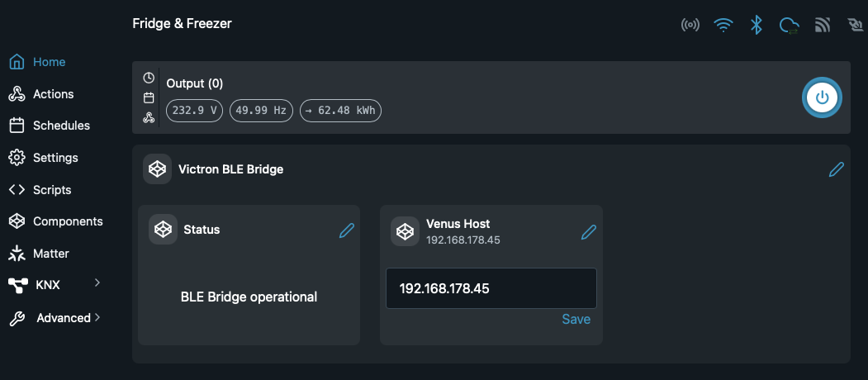Edit the Victron BLE Bridge group
The image size is (868, 380).
pos(837,169)
